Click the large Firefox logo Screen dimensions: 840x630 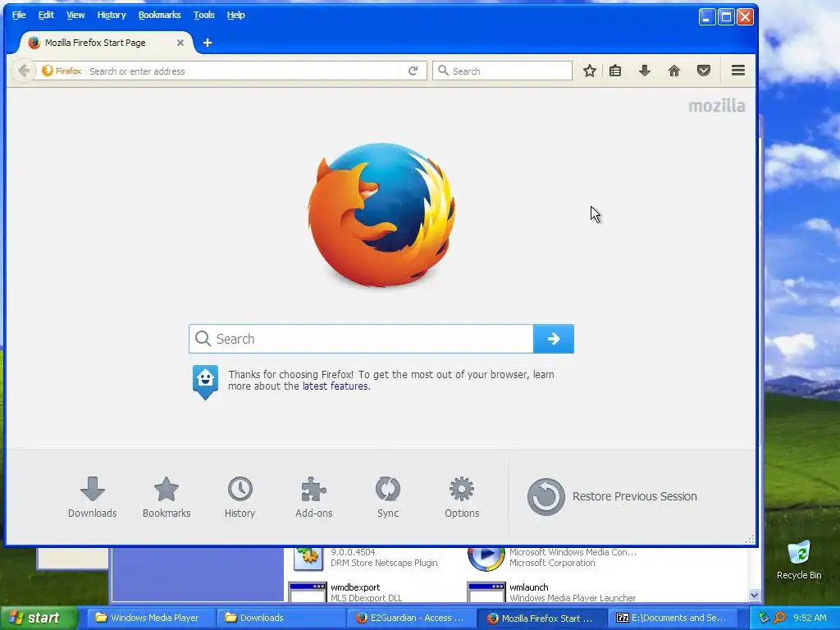381,215
